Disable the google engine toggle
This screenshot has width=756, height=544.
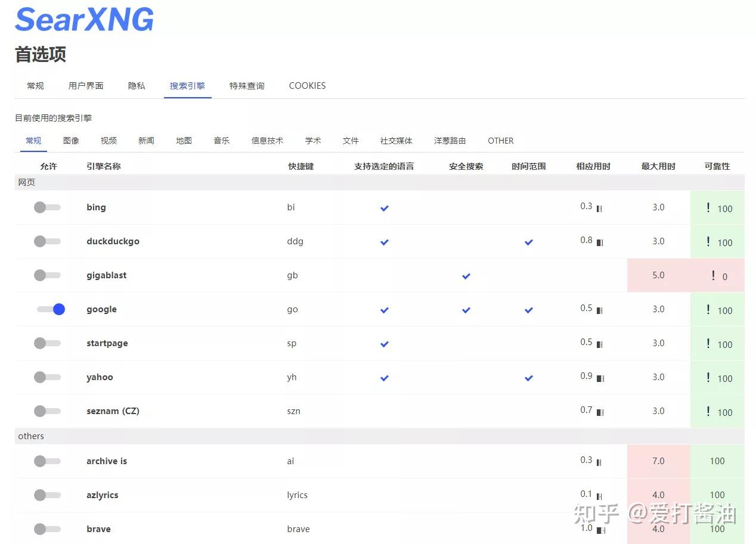tap(51, 309)
